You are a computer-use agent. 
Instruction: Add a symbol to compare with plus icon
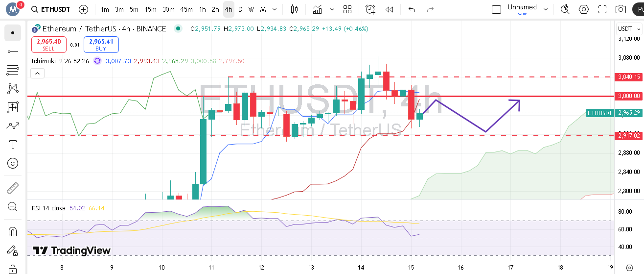click(84, 9)
